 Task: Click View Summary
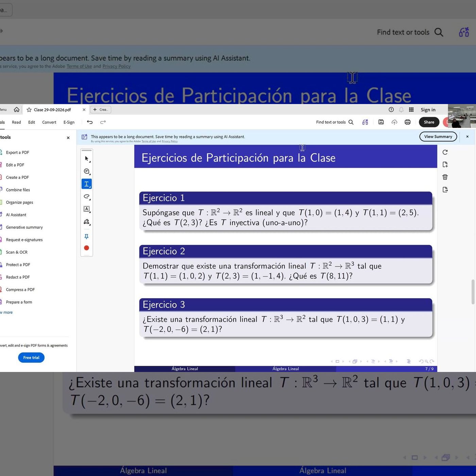point(438,136)
